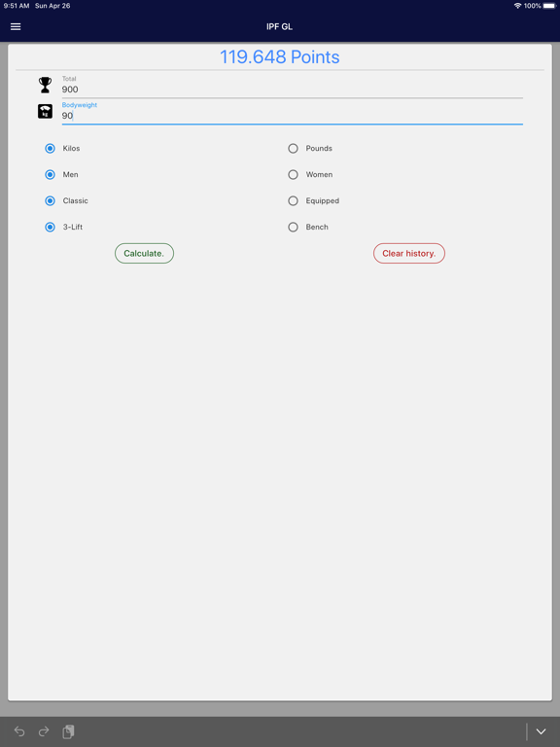Click the Calculate button

pyautogui.click(x=144, y=254)
